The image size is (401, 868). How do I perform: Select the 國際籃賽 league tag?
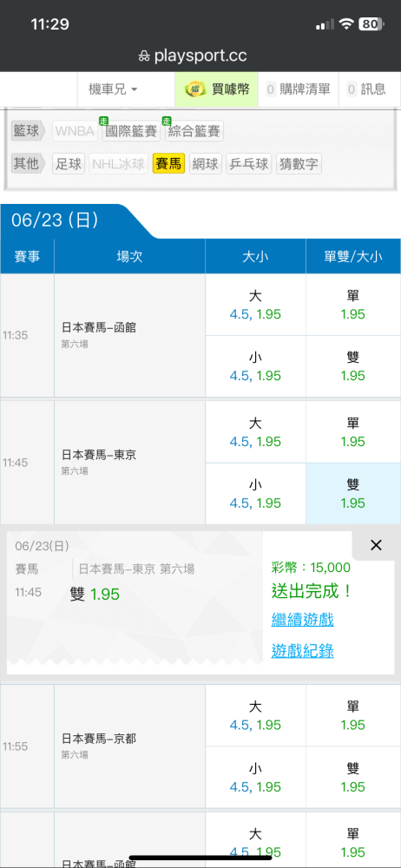click(131, 131)
